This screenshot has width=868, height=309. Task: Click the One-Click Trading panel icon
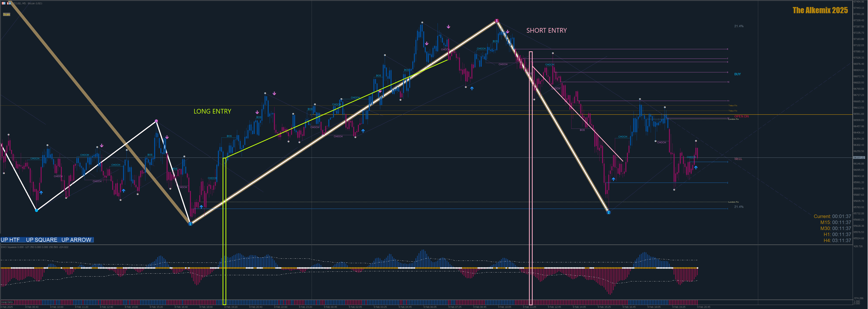[x=9, y=3]
